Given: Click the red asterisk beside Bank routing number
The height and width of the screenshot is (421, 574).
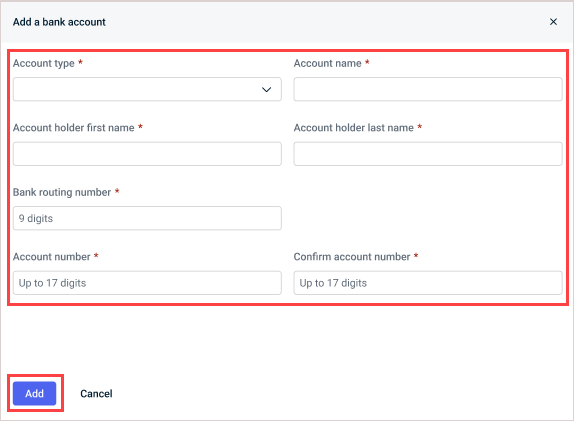Looking at the screenshot, I should pyautogui.click(x=117, y=191).
